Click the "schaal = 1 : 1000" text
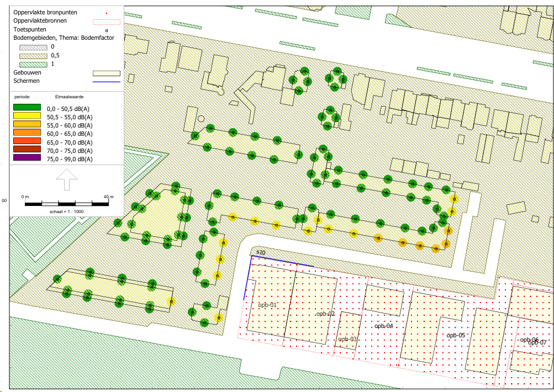 coord(67,211)
